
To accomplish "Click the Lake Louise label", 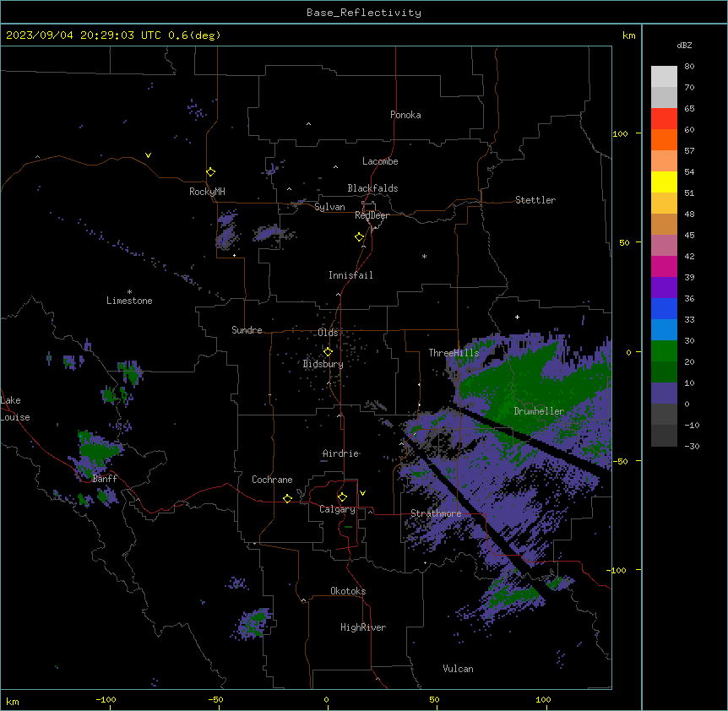I will point(14,409).
